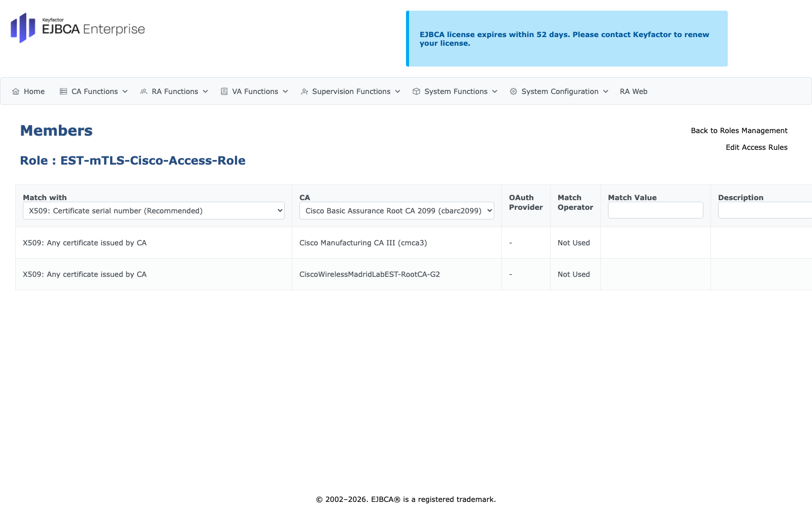
Task: Click the Supervision Functions user icon
Action: tap(304, 91)
